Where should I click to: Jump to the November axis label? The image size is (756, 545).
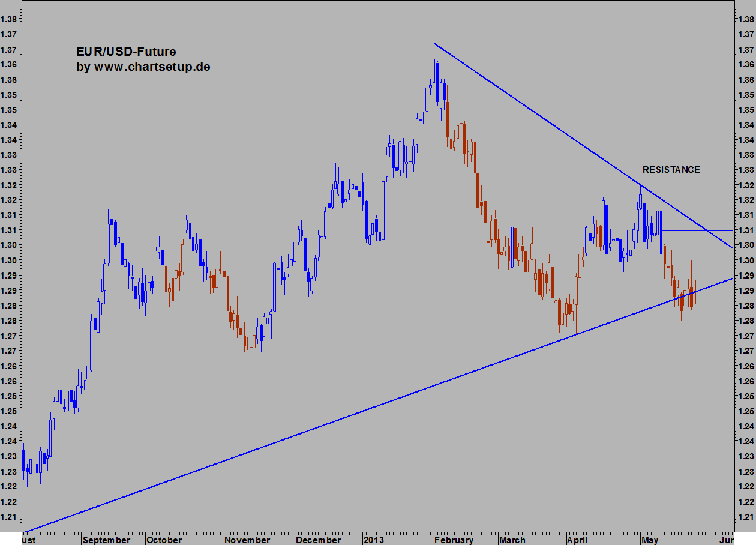point(247,540)
